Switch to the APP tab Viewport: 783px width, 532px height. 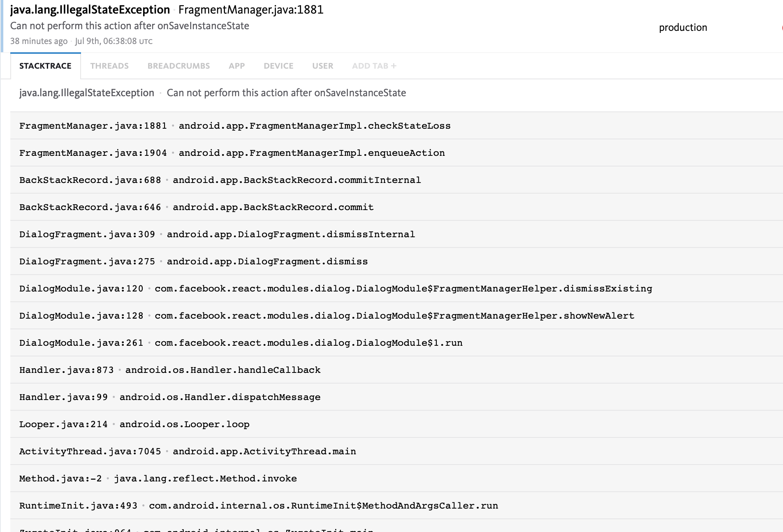click(x=236, y=66)
